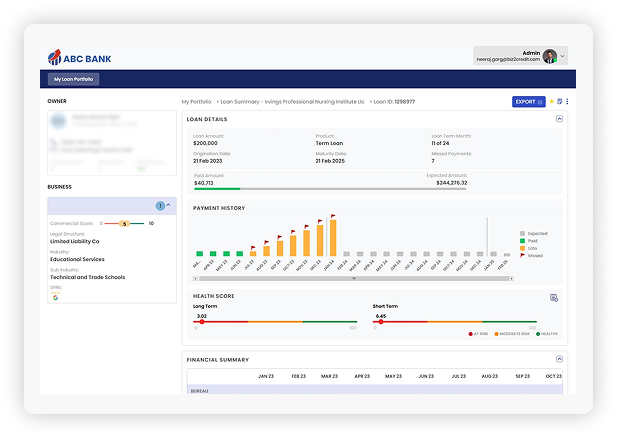Viewport: 617px width, 438px height.
Task: Open the notes icon beside Export
Action: (x=559, y=101)
